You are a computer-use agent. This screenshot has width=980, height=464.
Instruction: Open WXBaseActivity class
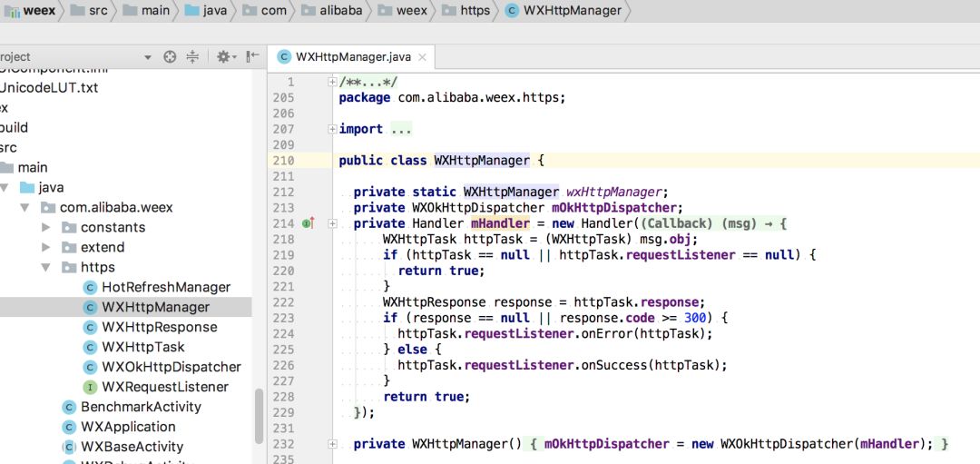point(132,447)
